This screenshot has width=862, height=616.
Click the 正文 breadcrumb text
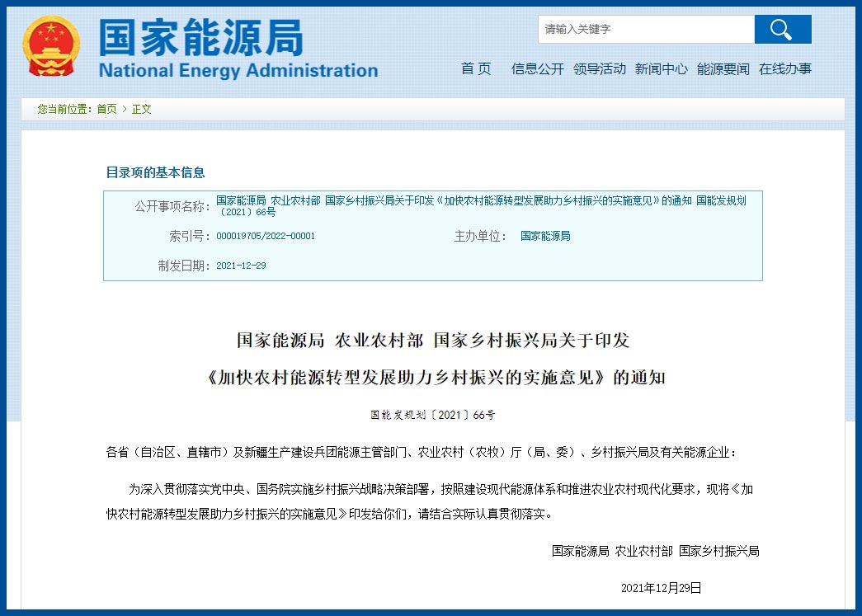point(141,109)
